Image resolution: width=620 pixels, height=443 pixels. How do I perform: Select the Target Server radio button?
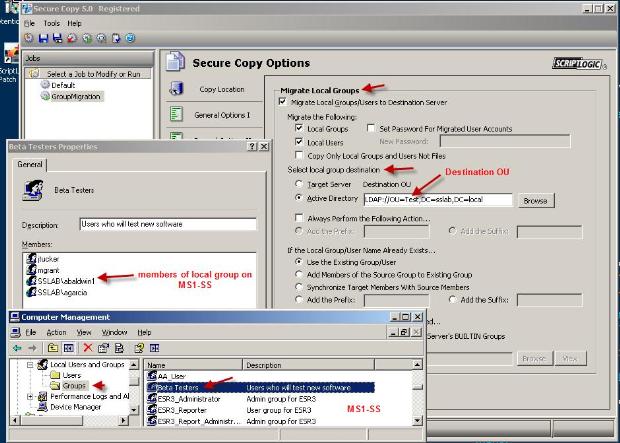pos(299,184)
